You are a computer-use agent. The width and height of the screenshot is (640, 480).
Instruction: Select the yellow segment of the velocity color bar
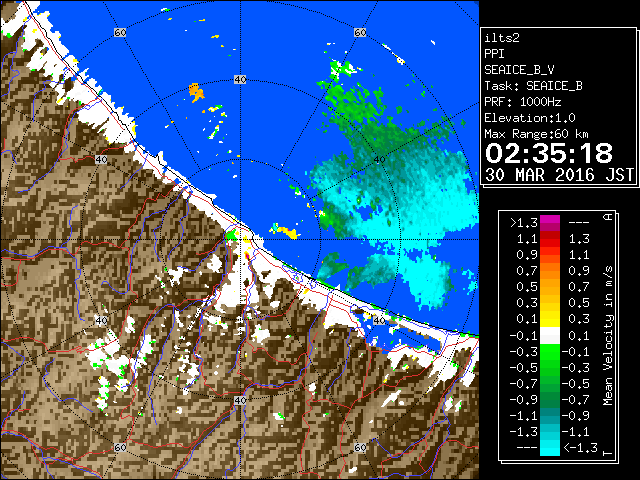point(550,319)
